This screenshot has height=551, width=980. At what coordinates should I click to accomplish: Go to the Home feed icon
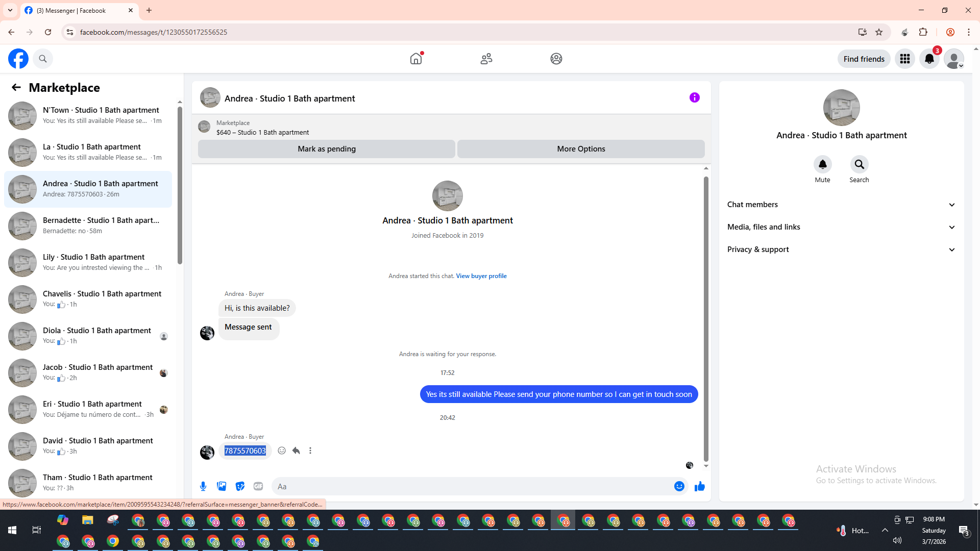coord(416,59)
